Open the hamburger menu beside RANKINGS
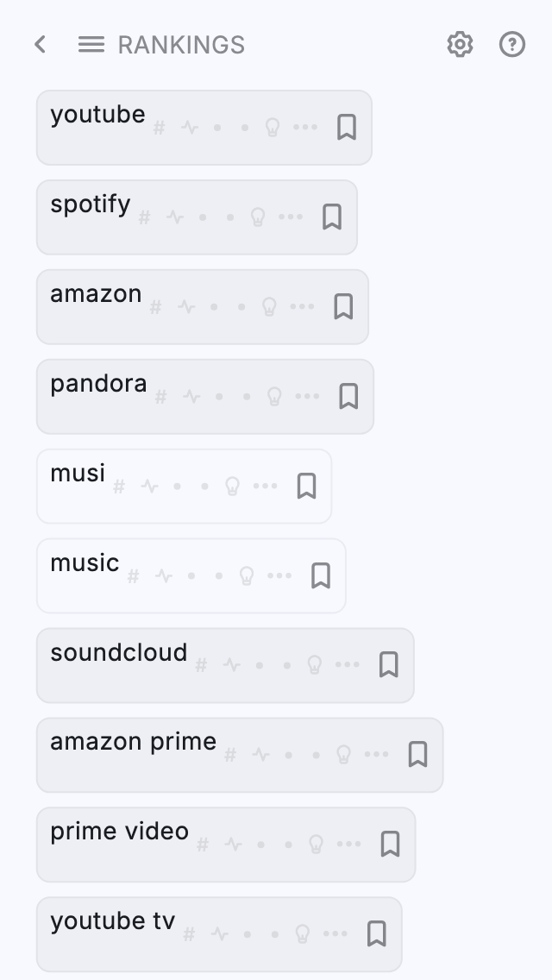The image size is (552, 980). coord(91,45)
